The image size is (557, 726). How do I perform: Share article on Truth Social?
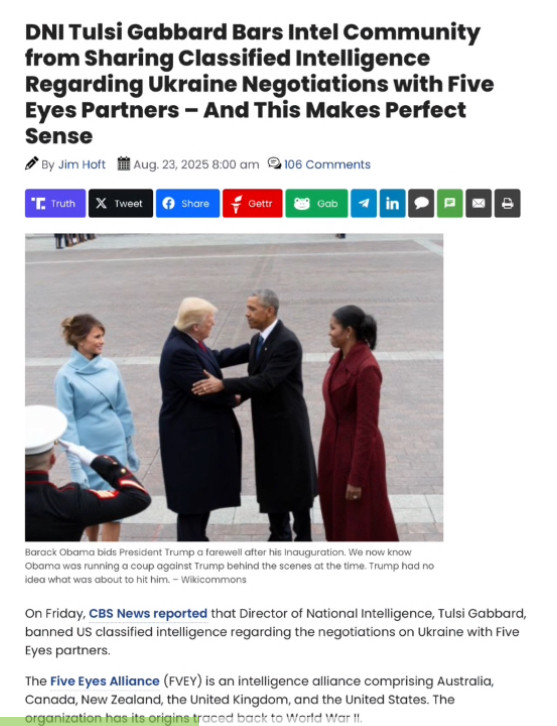55,203
